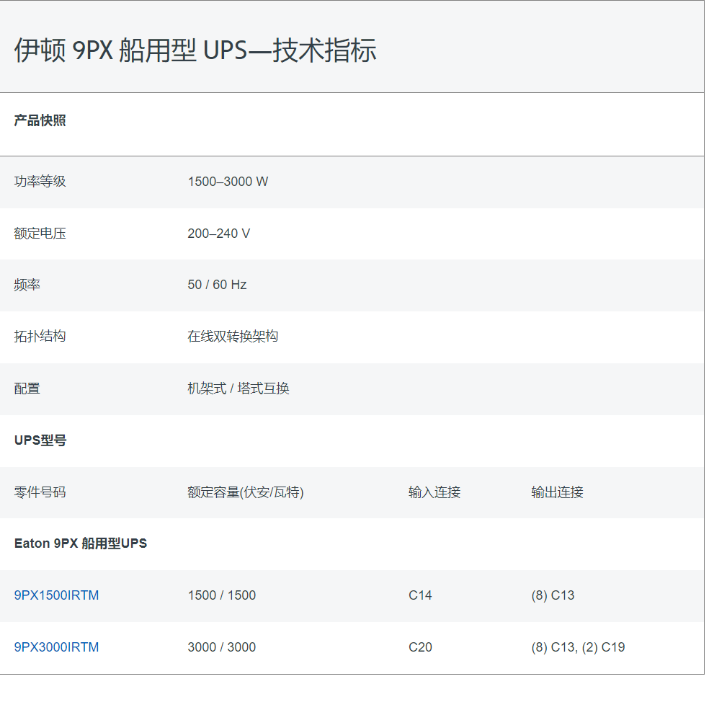Select the value 在线双转换架构

pyautogui.click(x=233, y=336)
